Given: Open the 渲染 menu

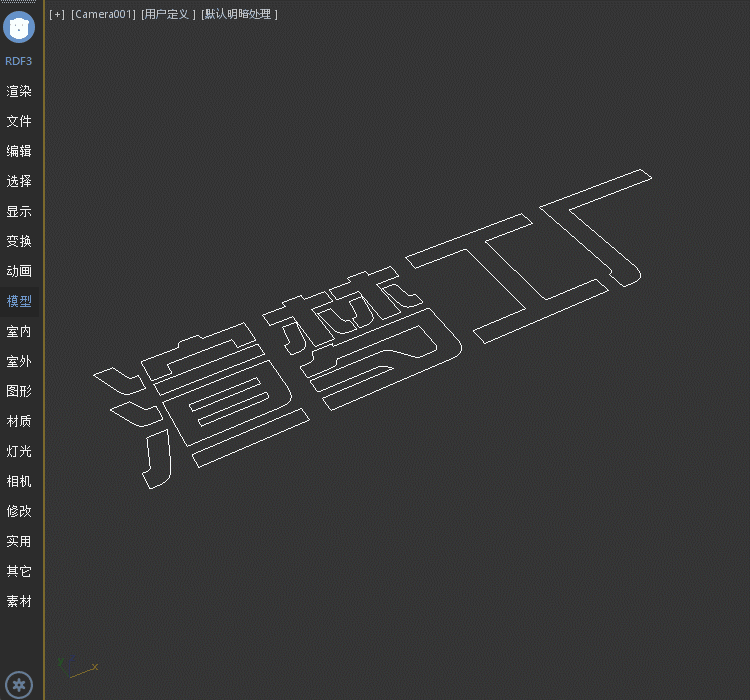Looking at the screenshot, I should 19,91.
